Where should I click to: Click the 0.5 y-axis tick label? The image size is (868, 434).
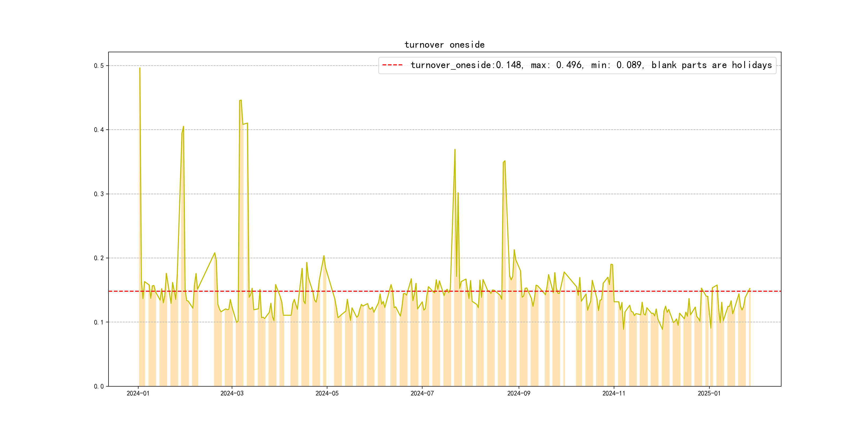click(x=99, y=66)
